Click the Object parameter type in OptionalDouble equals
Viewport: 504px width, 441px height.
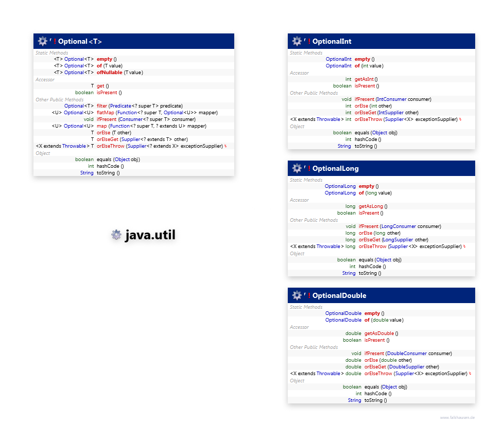[x=389, y=387]
